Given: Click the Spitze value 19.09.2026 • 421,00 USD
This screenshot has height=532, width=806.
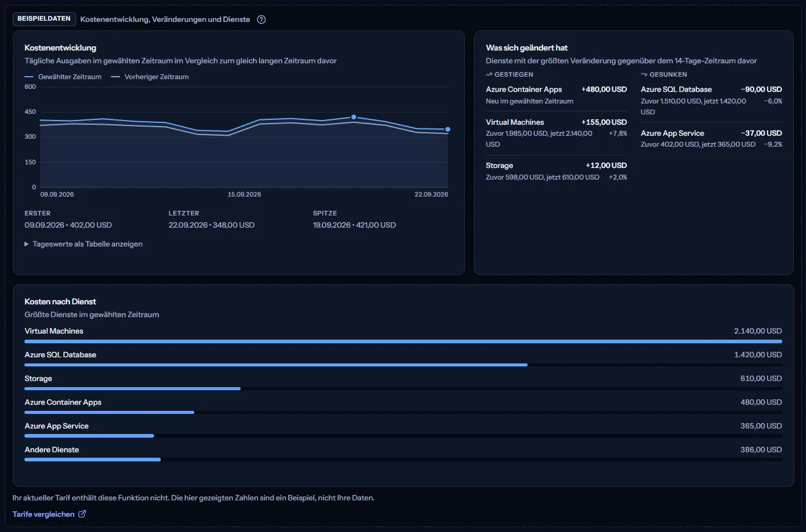Looking at the screenshot, I should point(354,225).
